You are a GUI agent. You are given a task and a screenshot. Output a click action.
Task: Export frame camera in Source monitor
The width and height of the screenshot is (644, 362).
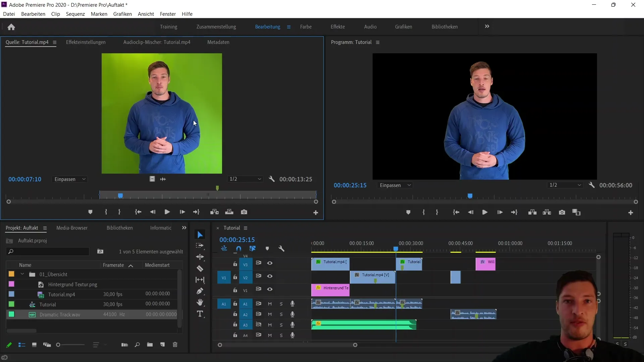click(x=244, y=212)
